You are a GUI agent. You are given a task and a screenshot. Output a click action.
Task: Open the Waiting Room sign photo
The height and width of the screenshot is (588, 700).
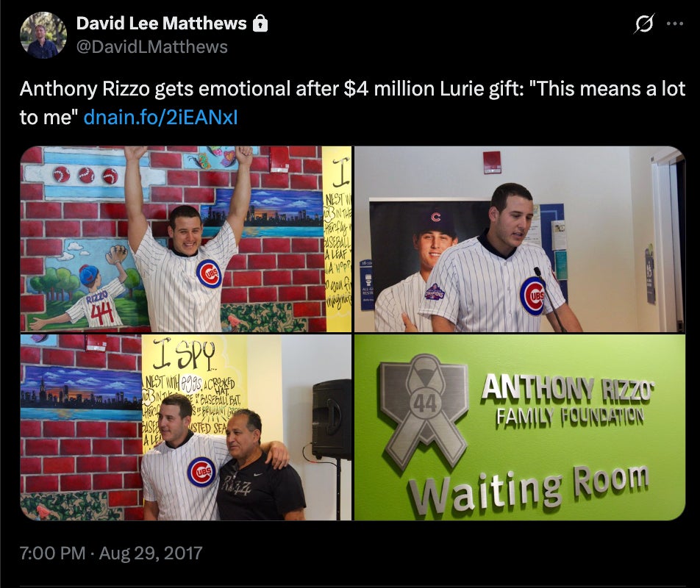coord(520,427)
